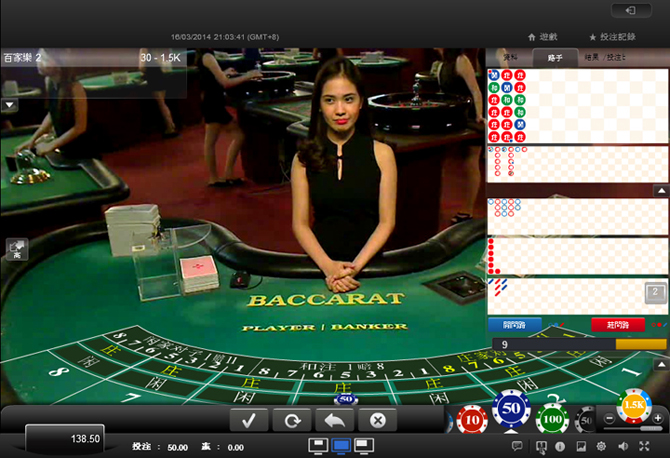Click the date and time stamp

click(225, 37)
